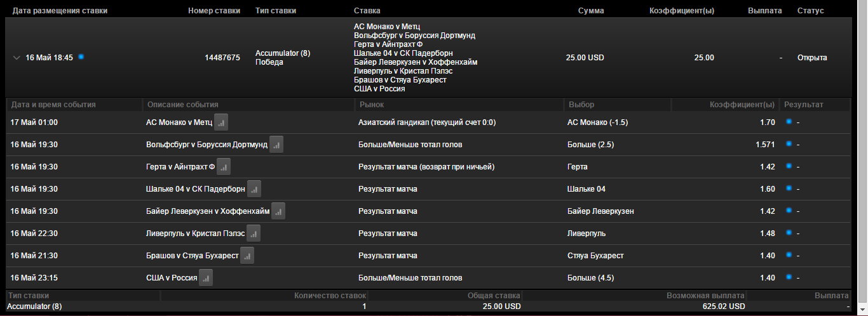Click result indicator dot in Байер Леверкузен row
This screenshot has height=316, width=868.
coord(789,211)
